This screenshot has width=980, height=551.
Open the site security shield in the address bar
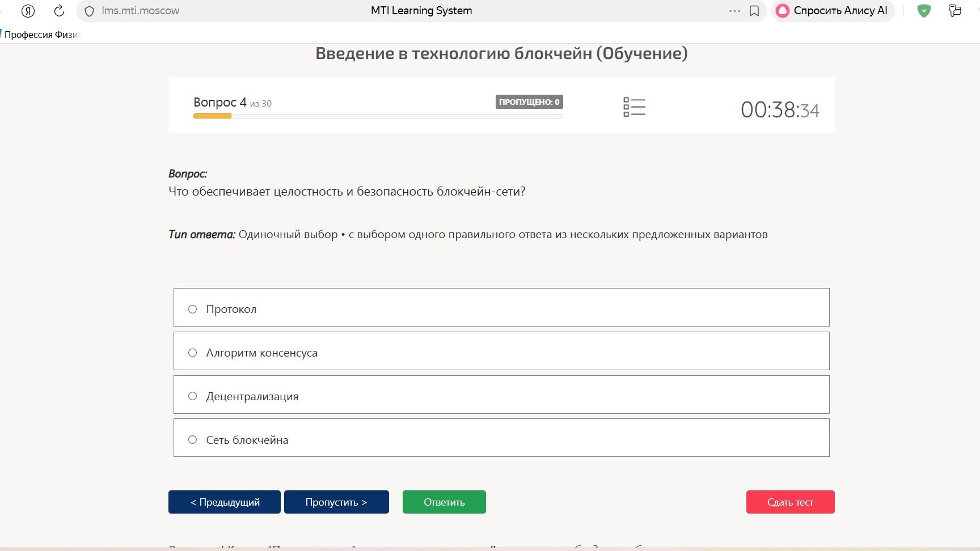click(x=89, y=11)
